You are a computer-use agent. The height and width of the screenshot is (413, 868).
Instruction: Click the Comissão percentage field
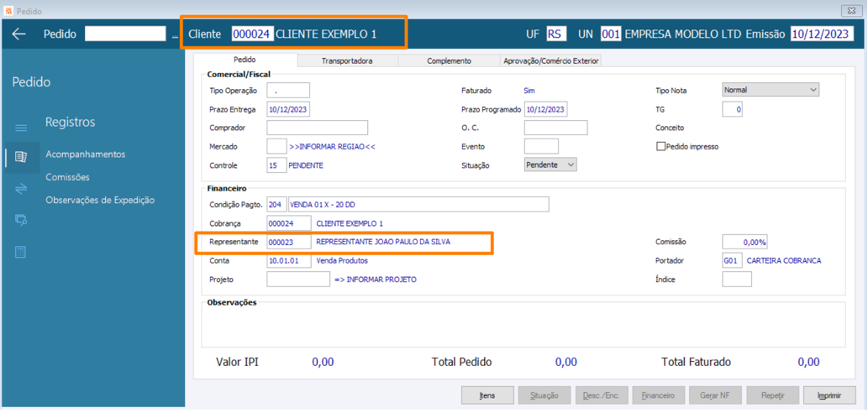pyautogui.click(x=745, y=242)
